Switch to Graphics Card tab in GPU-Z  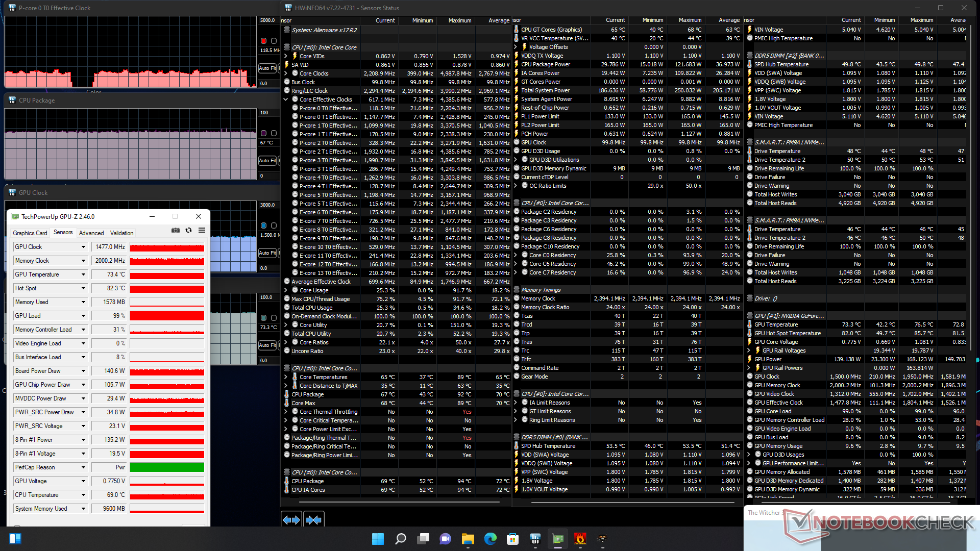pyautogui.click(x=30, y=233)
